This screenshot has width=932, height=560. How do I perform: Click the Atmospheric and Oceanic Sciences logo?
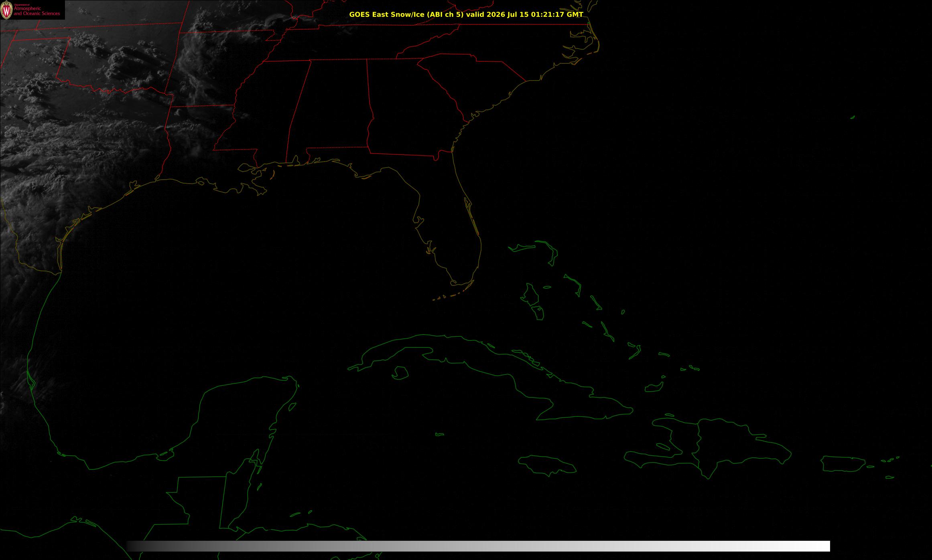coord(32,10)
